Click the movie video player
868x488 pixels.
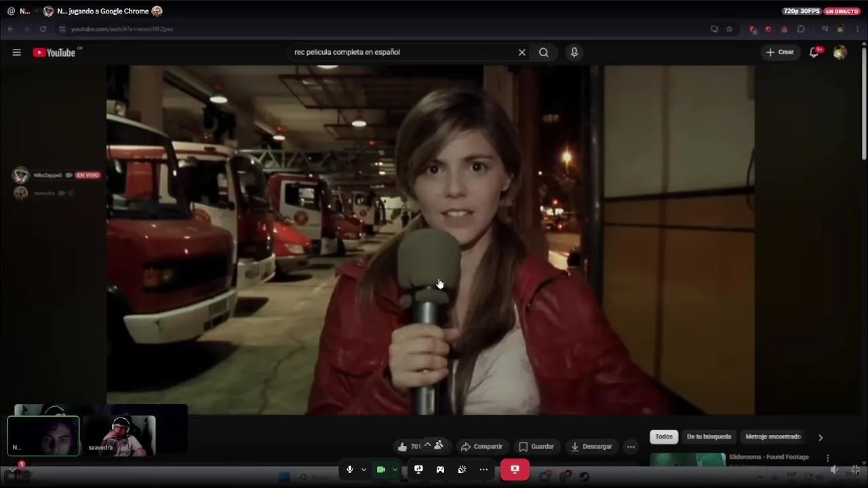pyautogui.click(x=430, y=240)
